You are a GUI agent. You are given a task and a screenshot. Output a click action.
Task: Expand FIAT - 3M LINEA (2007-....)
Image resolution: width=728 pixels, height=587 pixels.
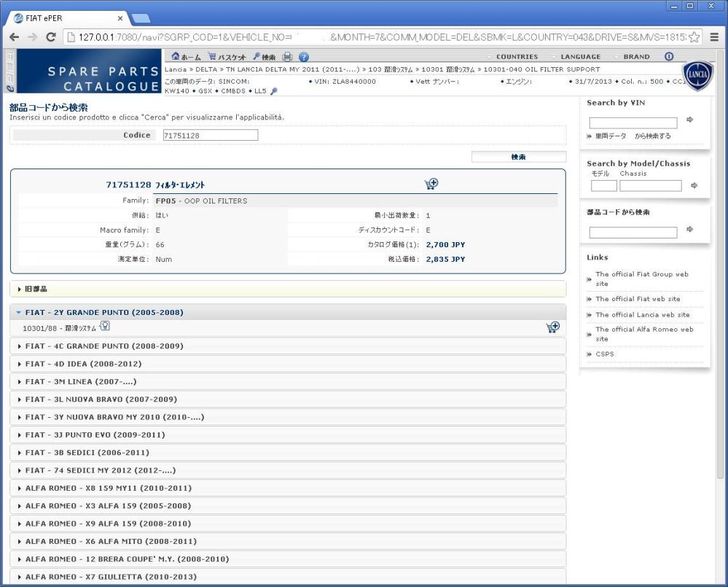[x=288, y=381]
